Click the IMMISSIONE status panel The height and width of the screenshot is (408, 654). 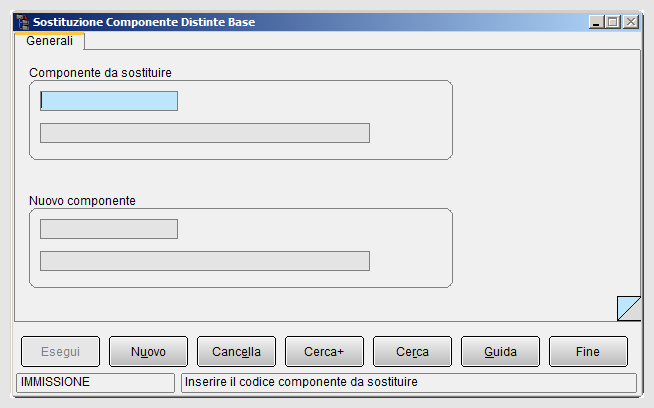(x=96, y=383)
